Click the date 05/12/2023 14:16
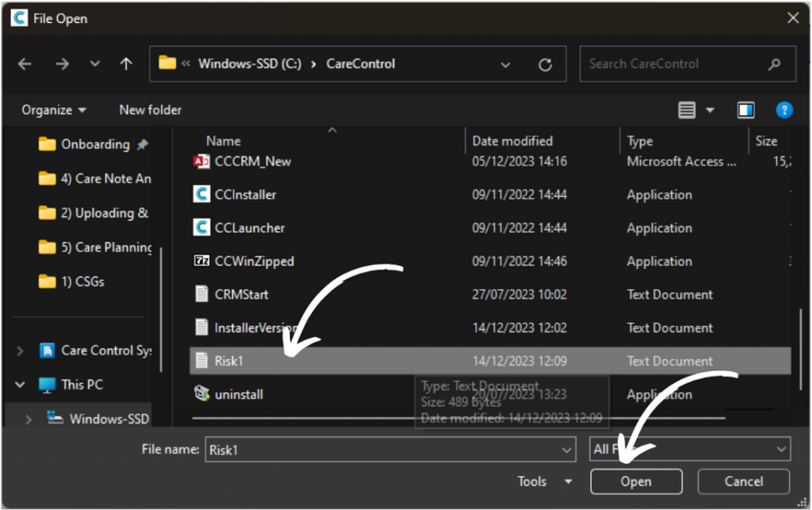 (x=519, y=162)
